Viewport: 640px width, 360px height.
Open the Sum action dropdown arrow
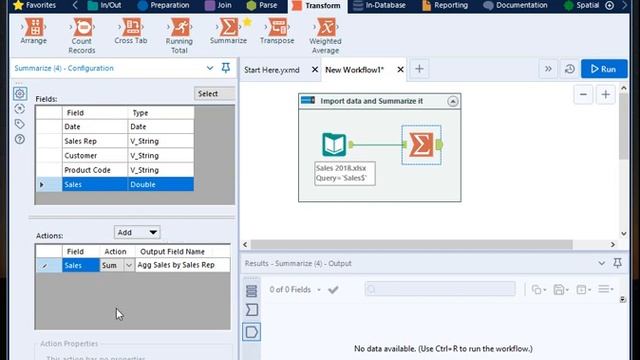click(129, 265)
